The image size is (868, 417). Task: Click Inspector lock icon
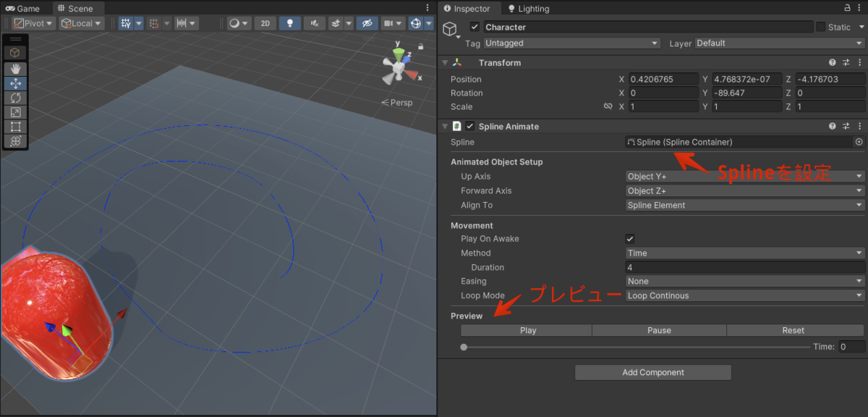coord(847,8)
